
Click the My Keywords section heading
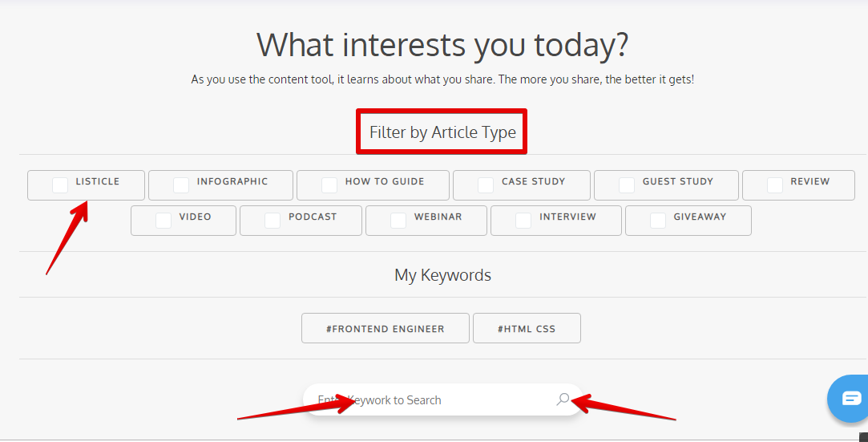pos(442,275)
